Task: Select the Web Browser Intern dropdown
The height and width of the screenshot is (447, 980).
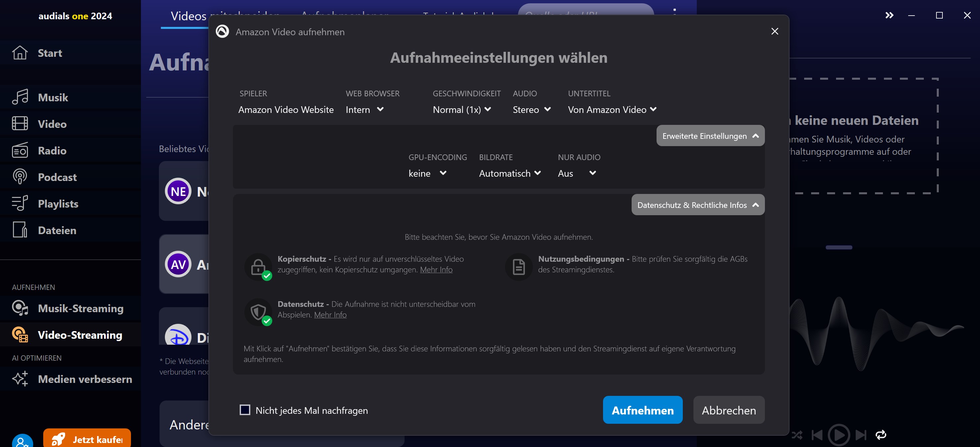Action: [x=365, y=109]
